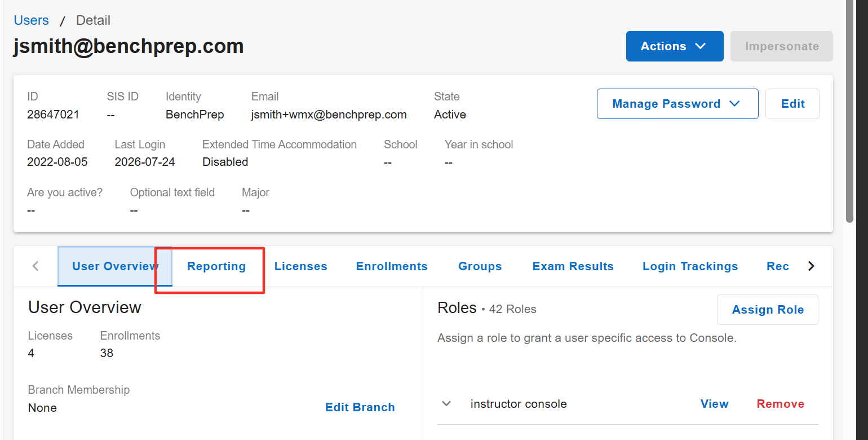Click the email jsmith+wmx@benchprep.com
This screenshot has height=440, width=868.
(x=329, y=115)
